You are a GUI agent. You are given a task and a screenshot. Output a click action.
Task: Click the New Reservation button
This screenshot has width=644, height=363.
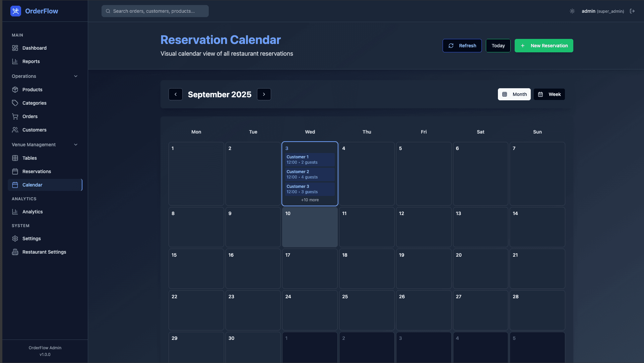pyautogui.click(x=543, y=46)
